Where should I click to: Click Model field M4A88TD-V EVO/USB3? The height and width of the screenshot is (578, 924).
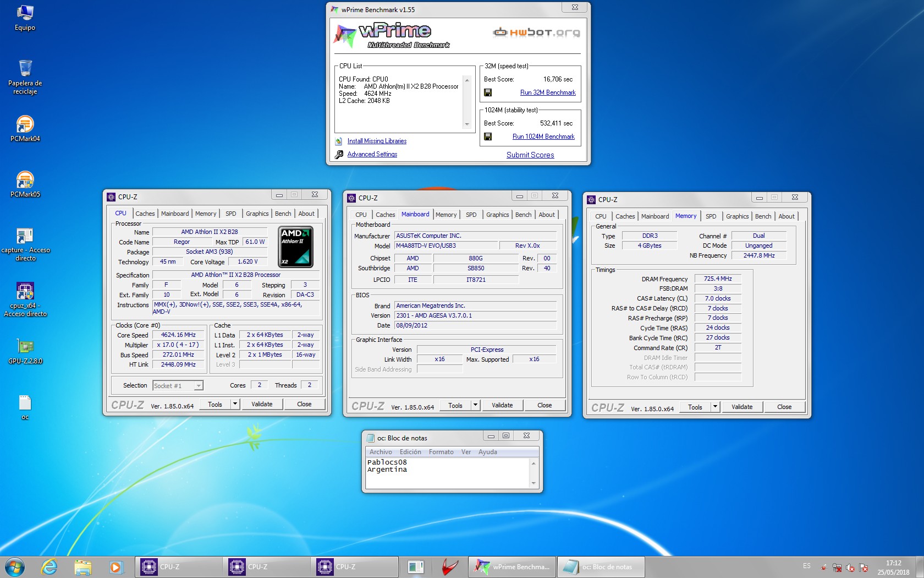(x=446, y=246)
